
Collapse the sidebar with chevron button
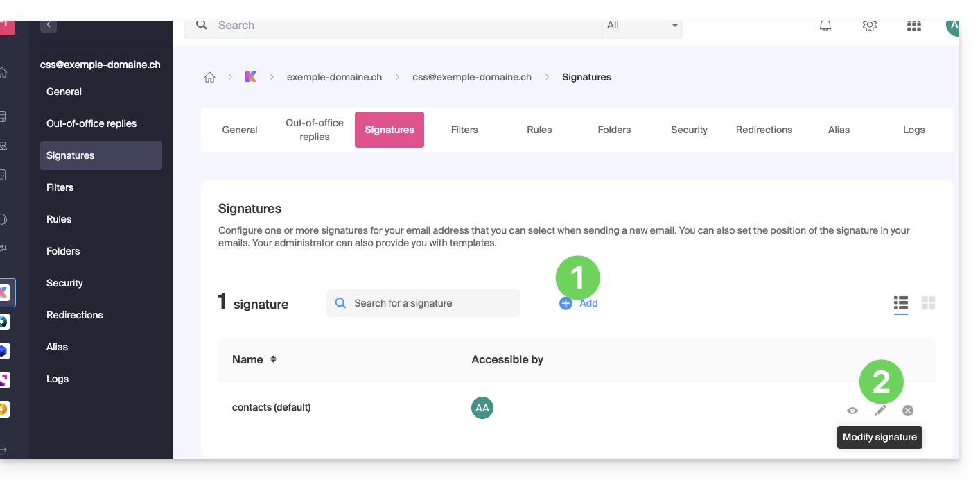pos(49,25)
